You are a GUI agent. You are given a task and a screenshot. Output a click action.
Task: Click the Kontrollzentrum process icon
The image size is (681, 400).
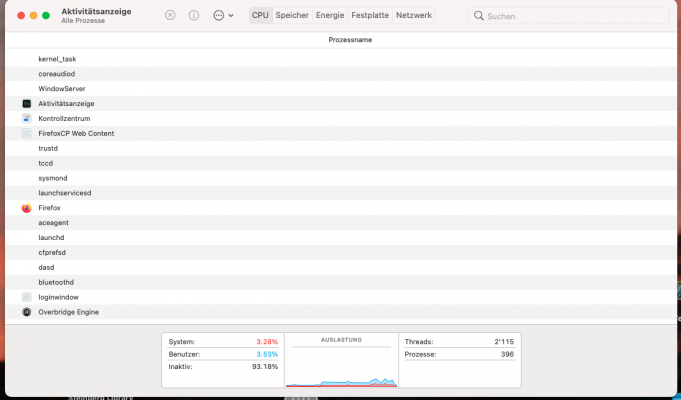(26, 118)
